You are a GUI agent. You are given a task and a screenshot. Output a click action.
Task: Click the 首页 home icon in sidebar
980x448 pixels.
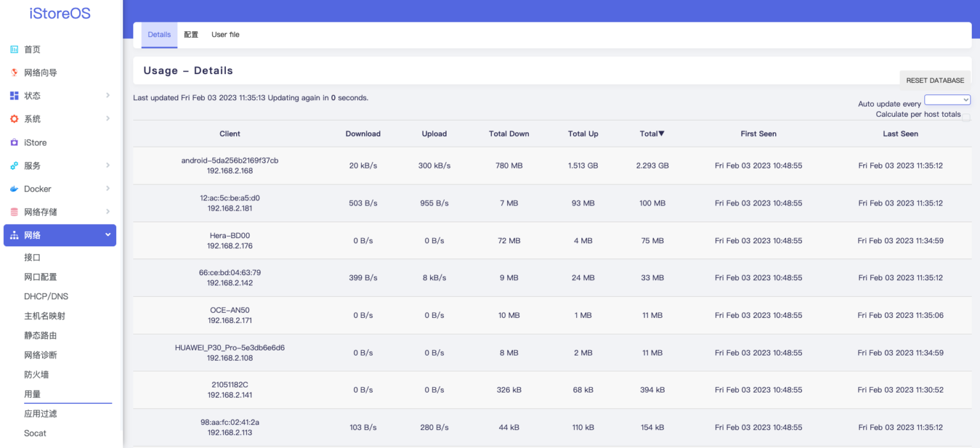[x=14, y=50]
